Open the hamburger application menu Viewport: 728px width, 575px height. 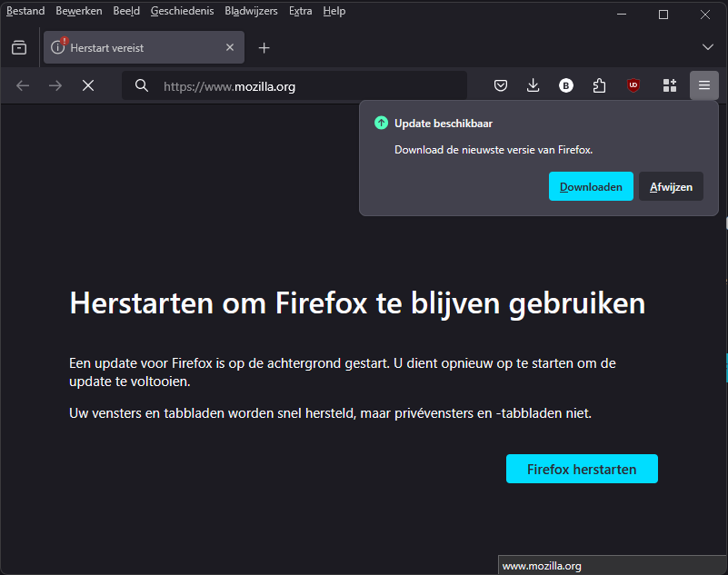704,86
